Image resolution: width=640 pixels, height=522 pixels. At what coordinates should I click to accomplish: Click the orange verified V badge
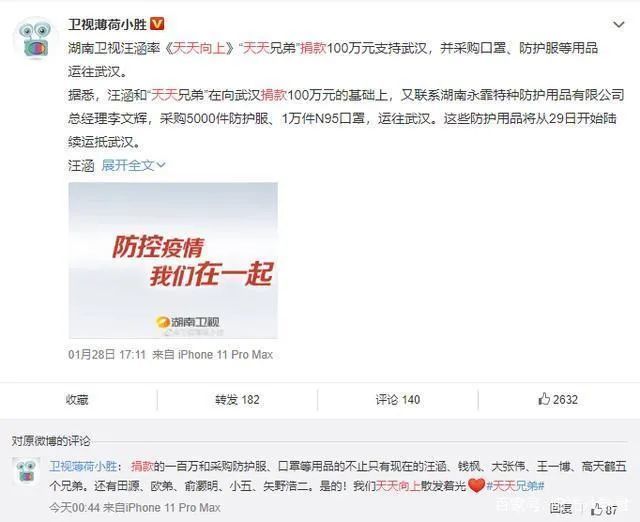pyautogui.click(x=157, y=24)
